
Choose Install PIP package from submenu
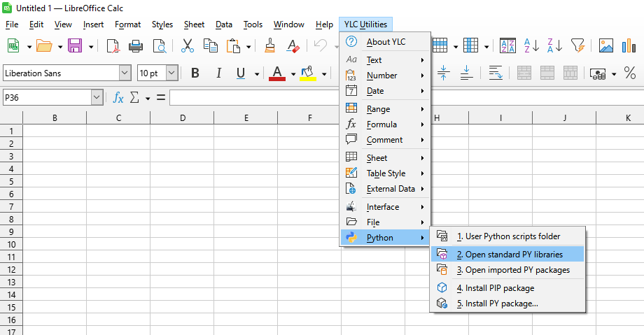click(x=495, y=288)
